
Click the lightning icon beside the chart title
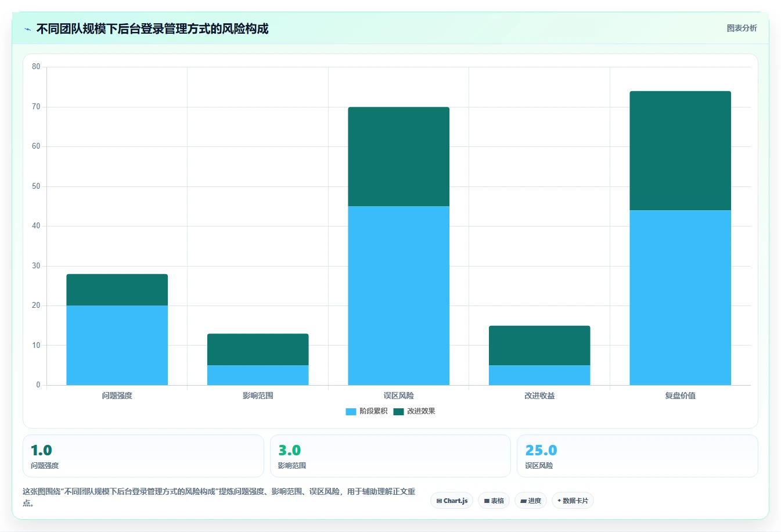[x=27, y=29]
